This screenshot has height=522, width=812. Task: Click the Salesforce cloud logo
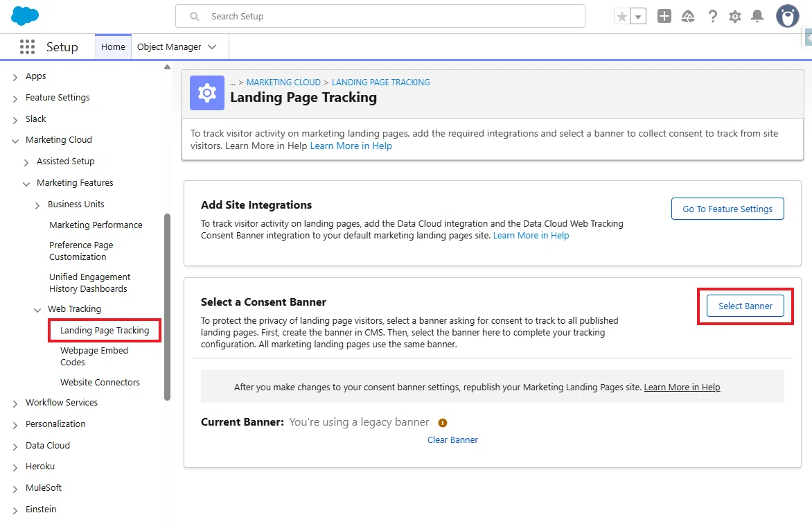(x=25, y=15)
